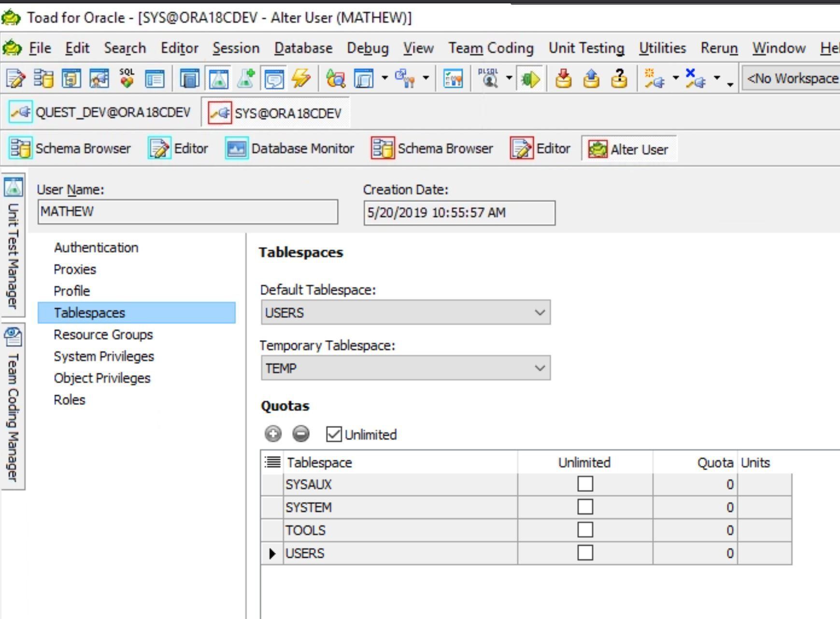Click the PL/SQL profiler magnifier icon

pos(488,78)
